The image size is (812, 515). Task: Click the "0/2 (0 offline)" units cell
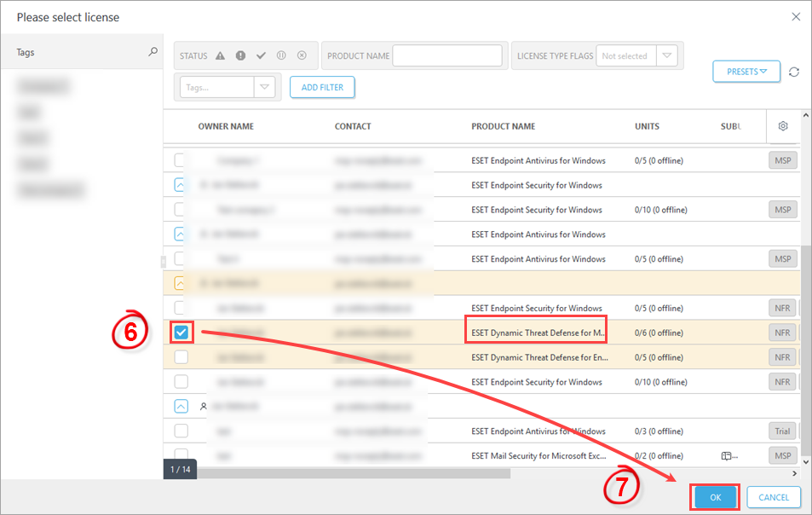tap(659, 456)
